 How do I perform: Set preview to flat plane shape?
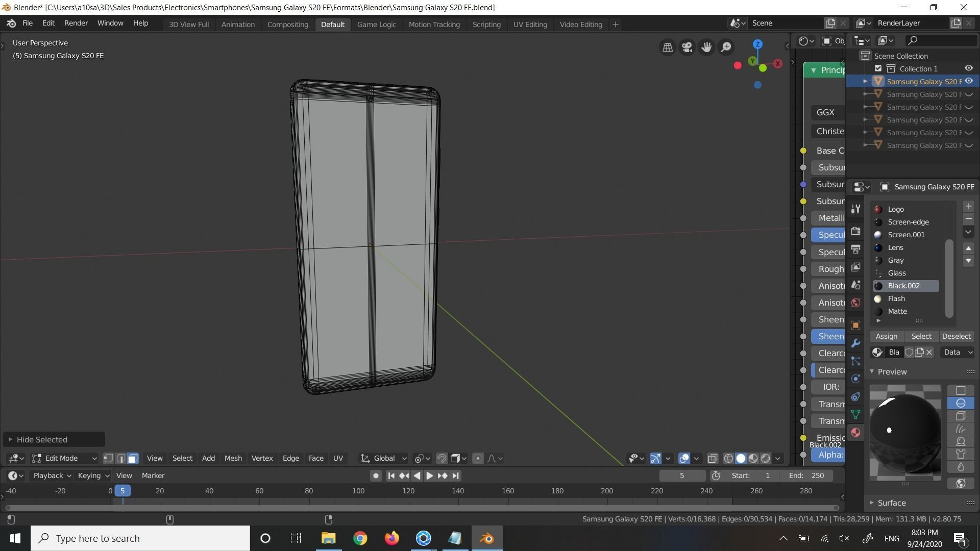pyautogui.click(x=961, y=390)
